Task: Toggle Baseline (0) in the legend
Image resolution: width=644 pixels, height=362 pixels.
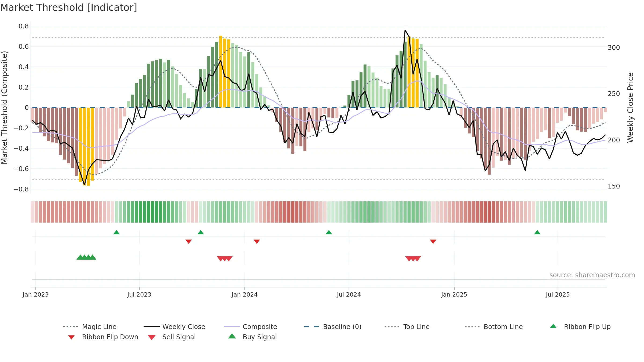Action: (333, 327)
